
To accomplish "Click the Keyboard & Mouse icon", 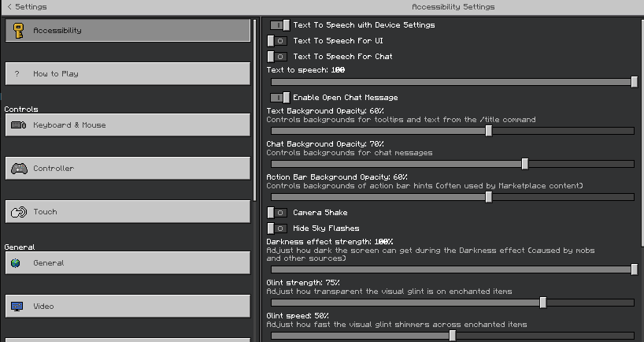I will point(18,125).
